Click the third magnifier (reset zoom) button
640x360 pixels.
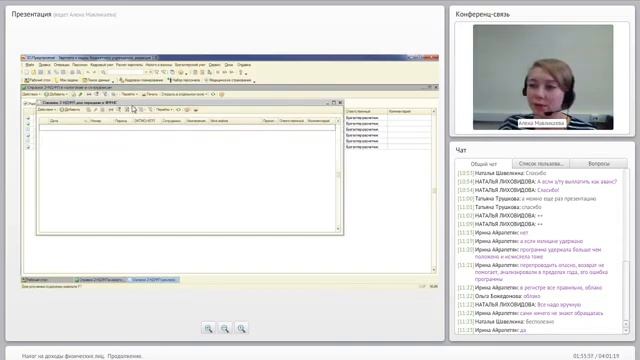pos(242,328)
